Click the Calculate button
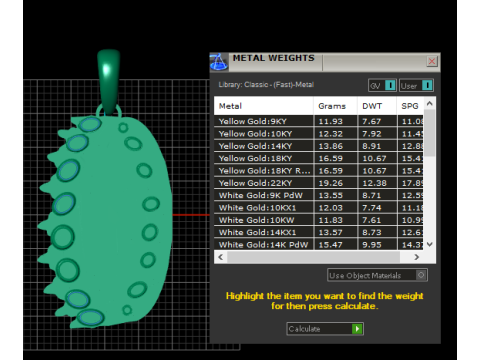 325,329
